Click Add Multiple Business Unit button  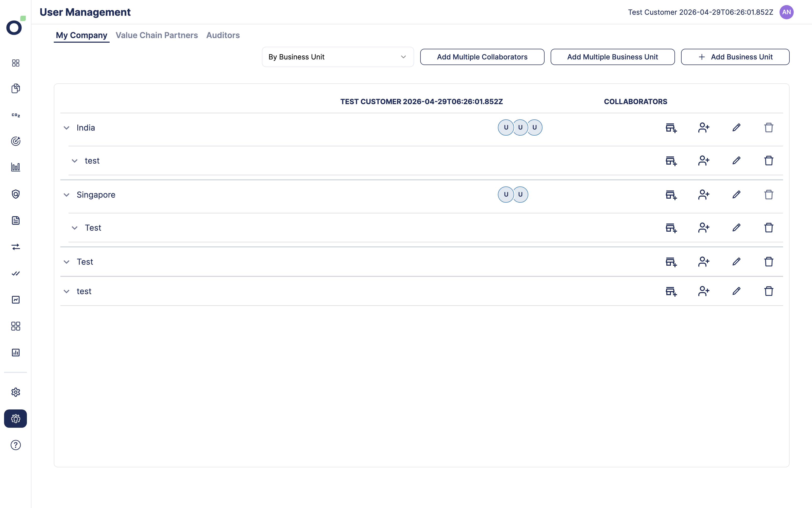612,57
